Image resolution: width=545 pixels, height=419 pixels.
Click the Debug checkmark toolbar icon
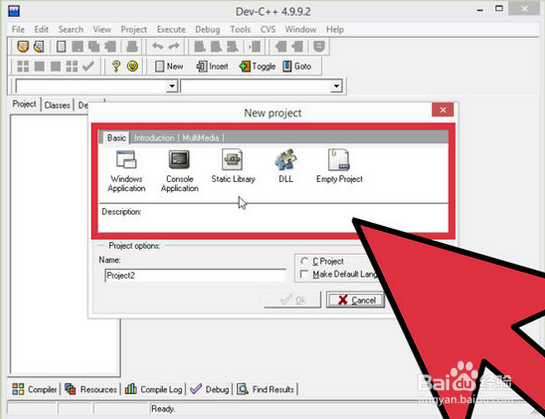click(88, 66)
